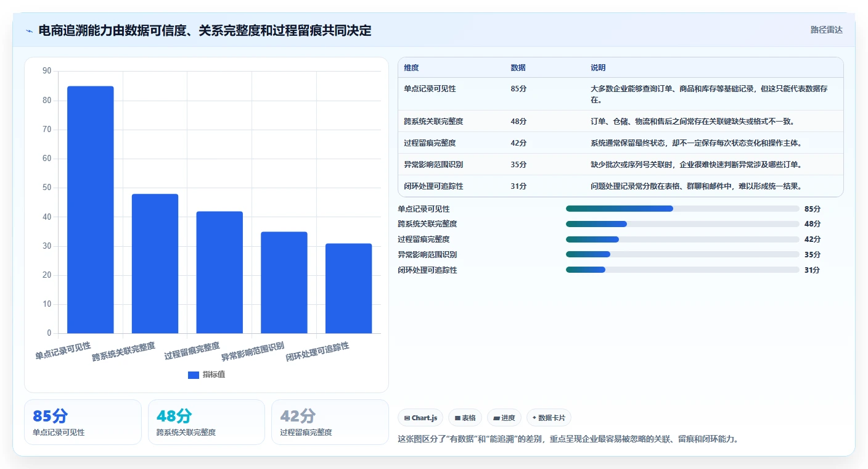The width and height of the screenshot is (868, 469).
Task: Click the 48分 value in table
Action: (x=518, y=122)
